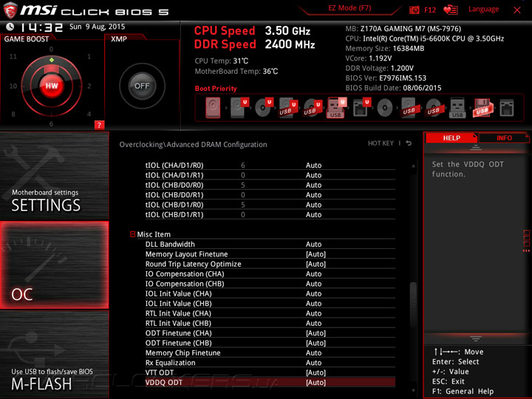Select the UEFI USB hard disk boot icon
The height and width of the screenshot is (399, 532).
coord(288,108)
